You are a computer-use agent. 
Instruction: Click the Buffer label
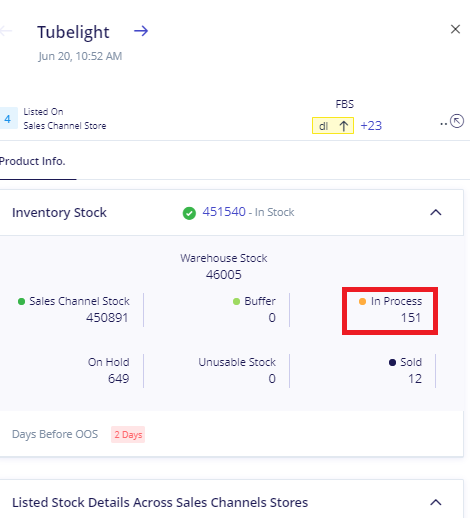(x=260, y=301)
